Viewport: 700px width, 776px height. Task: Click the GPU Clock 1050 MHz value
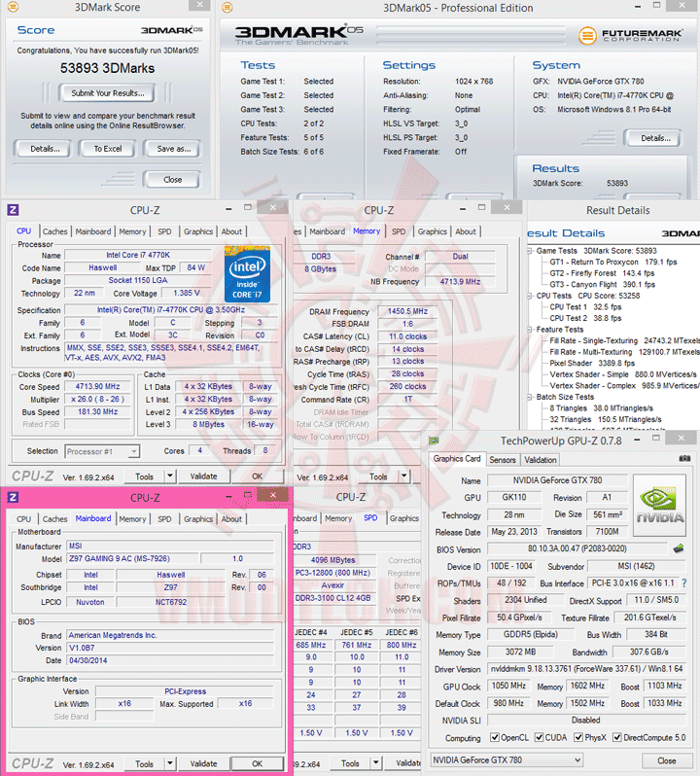pyautogui.click(x=508, y=686)
